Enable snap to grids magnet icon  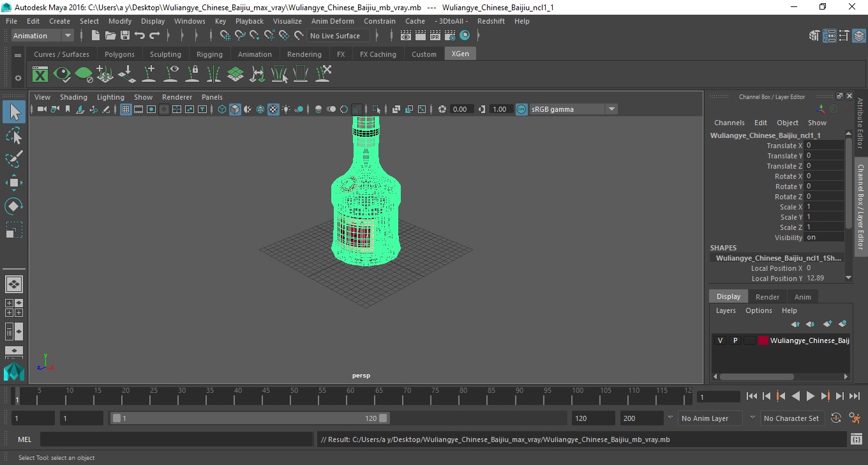(x=225, y=36)
